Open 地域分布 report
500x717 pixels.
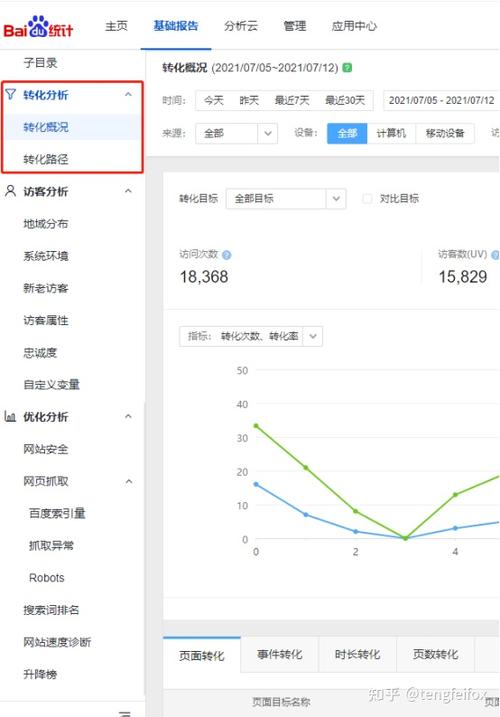[46, 224]
